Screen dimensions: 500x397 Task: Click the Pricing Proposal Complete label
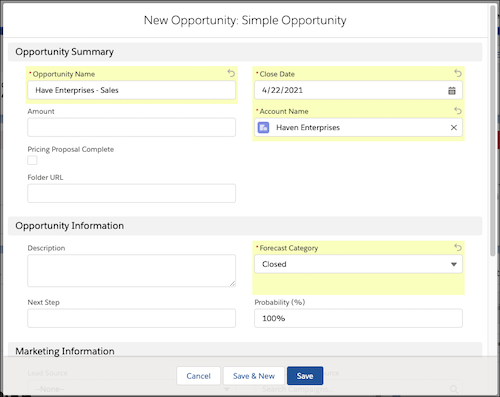pyautogui.click(x=71, y=149)
